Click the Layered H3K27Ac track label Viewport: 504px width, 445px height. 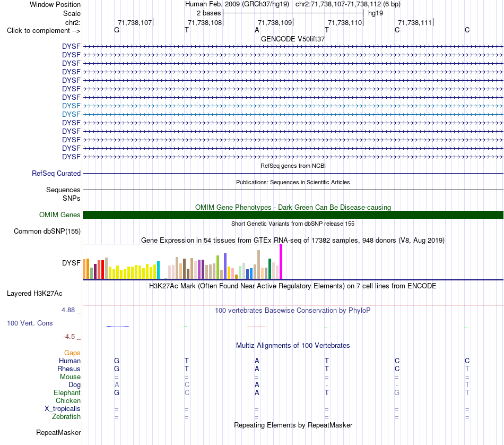coord(34,294)
